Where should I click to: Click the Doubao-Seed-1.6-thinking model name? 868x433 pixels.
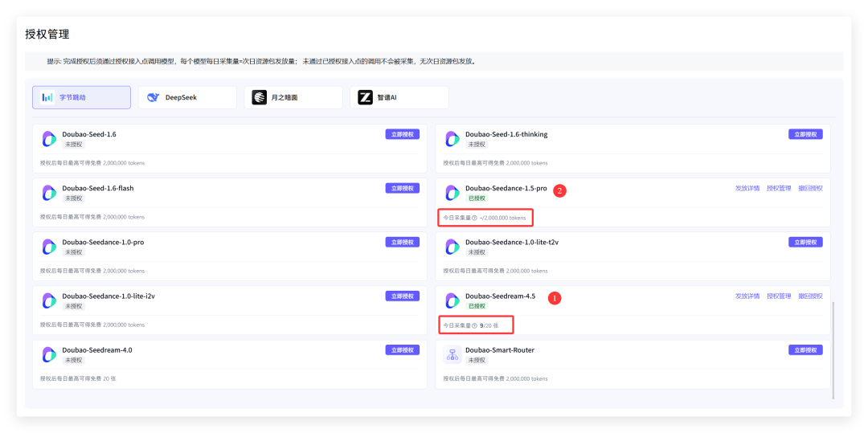pyautogui.click(x=506, y=134)
